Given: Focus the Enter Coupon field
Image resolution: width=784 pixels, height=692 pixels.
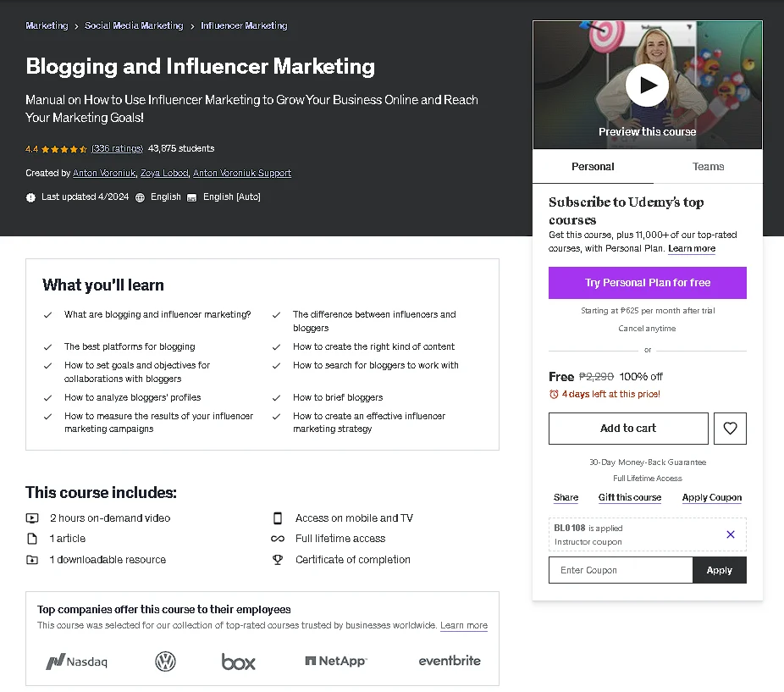Looking at the screenshot, I should [x=621, y=570].
